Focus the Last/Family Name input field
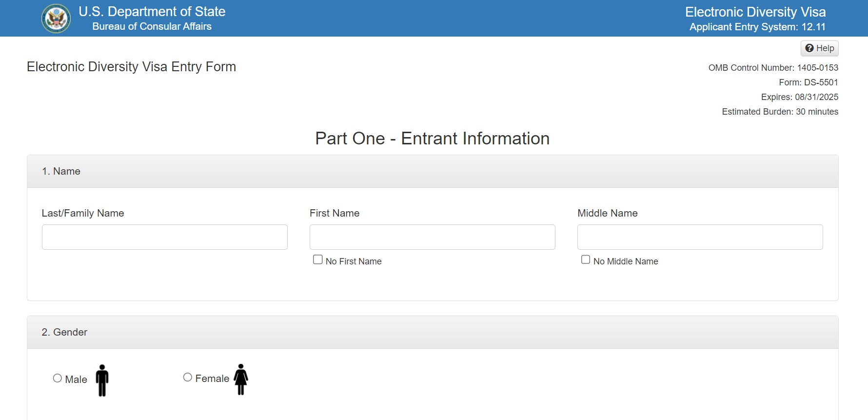 click(165, 237)
